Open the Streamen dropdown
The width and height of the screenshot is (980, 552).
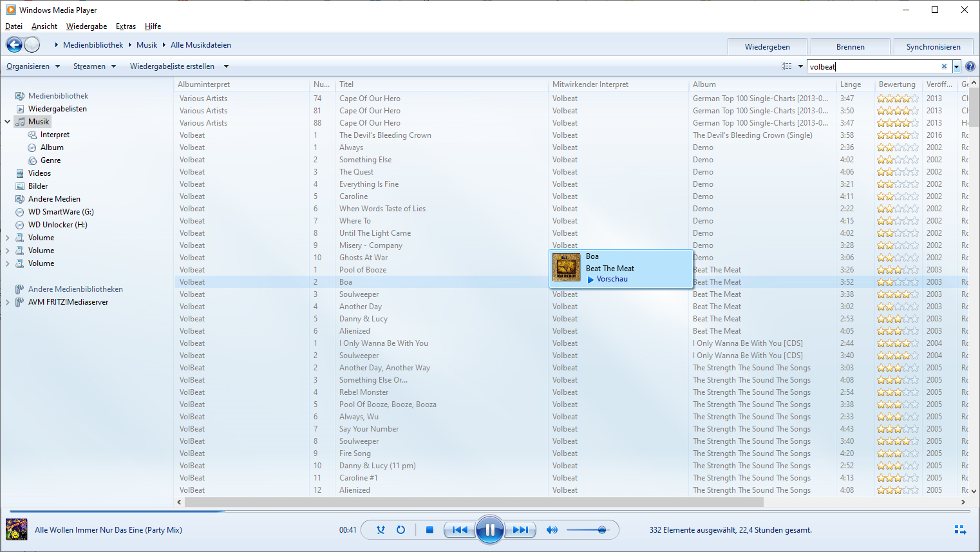tap(95, 66)
